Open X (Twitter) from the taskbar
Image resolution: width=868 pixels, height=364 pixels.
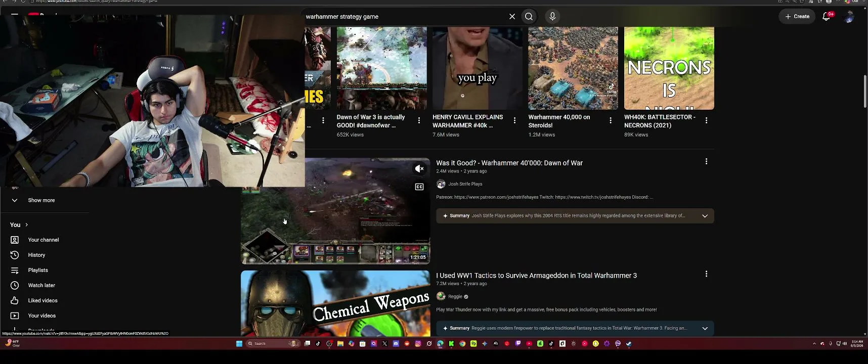[x=385, y=344]
